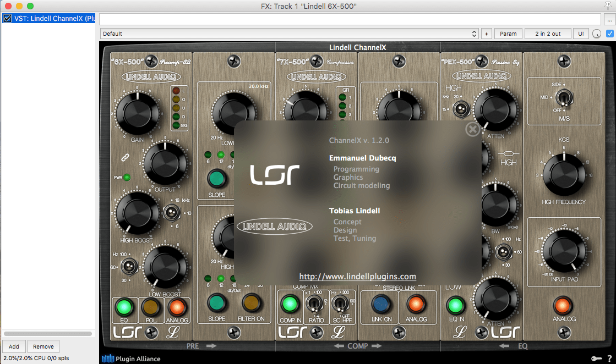Viewport: 616px width, 364px height.
Task: Open help with the question mark icon
Action: [609, 359]
